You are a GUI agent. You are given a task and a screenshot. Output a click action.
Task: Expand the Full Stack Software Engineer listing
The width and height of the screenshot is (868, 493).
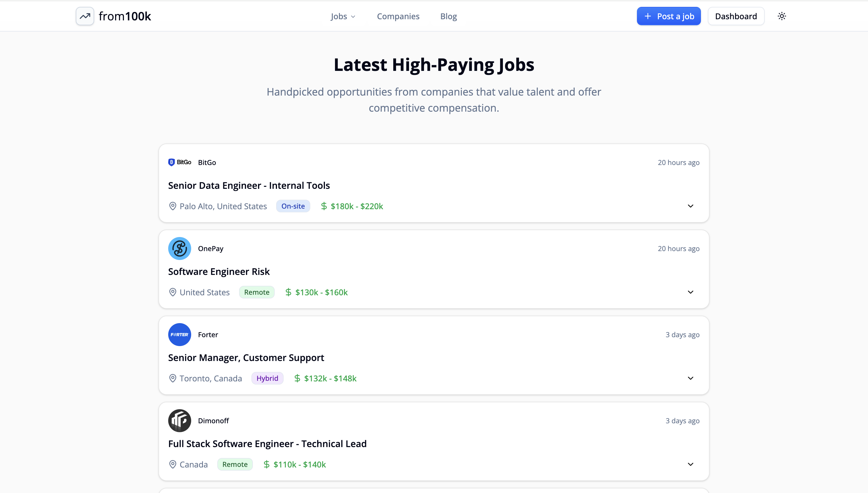[690, 464]
